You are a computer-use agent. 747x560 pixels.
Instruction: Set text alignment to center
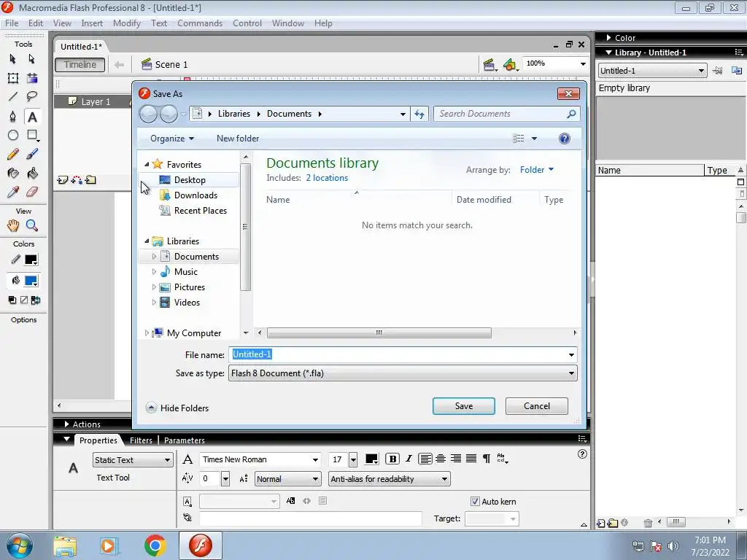441,459
